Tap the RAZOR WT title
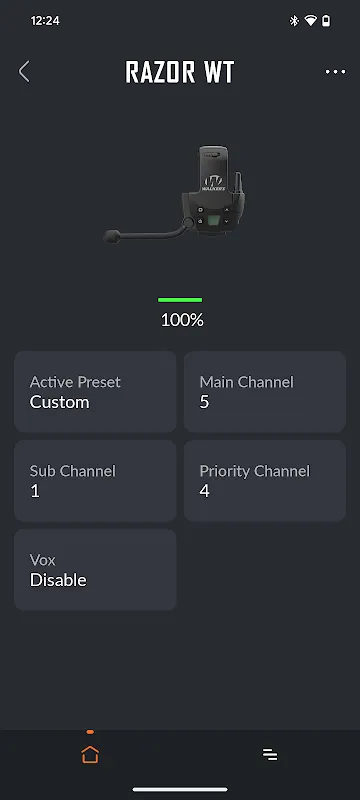The image size is (360, 800). pyautogui.click(x=179, y=72)
